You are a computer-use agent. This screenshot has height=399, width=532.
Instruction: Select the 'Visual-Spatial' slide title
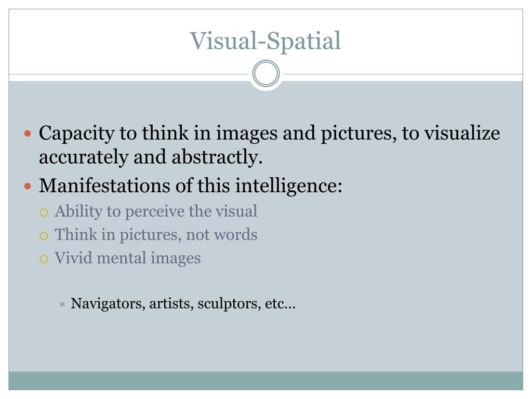265,41
